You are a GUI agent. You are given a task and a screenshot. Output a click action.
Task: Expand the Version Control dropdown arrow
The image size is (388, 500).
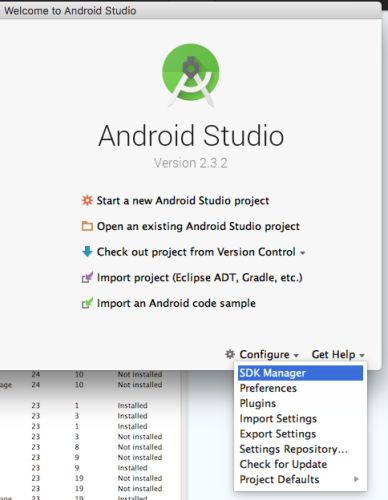pos(302,253)
